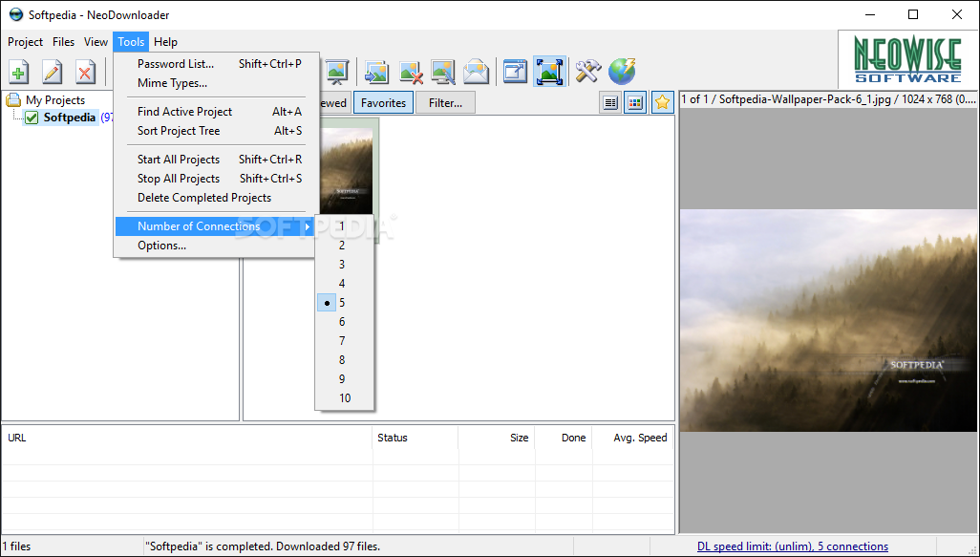Choose Start All Projects
The image size is (980, 557).
pyautogui.click(x=216, y=160)
